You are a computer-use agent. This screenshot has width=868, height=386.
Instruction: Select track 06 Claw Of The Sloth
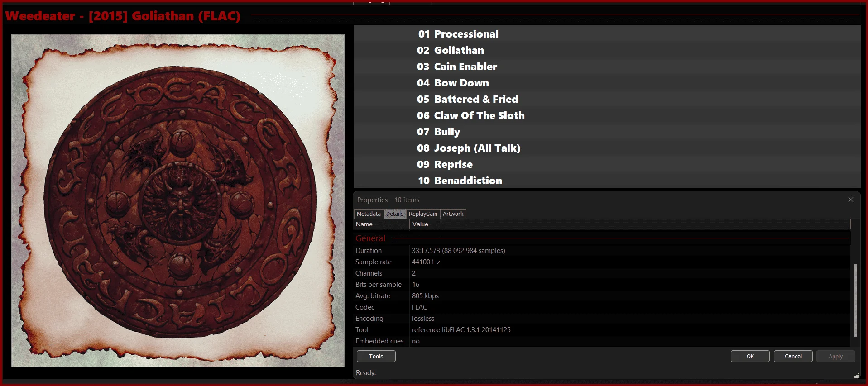[607, 115]
